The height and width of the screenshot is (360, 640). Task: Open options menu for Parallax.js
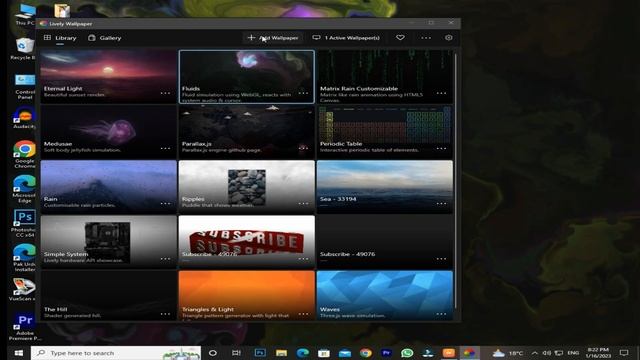(x=303, y=148)
